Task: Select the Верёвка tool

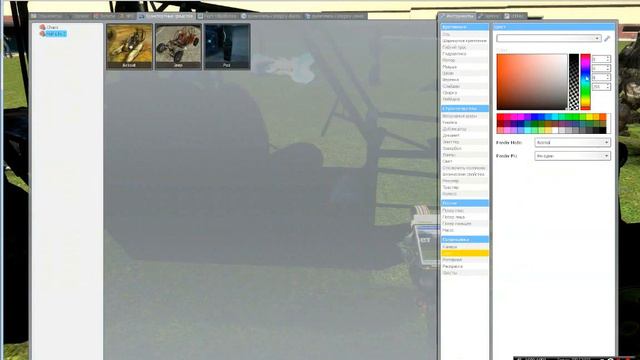Action: (x=464, y=80)
